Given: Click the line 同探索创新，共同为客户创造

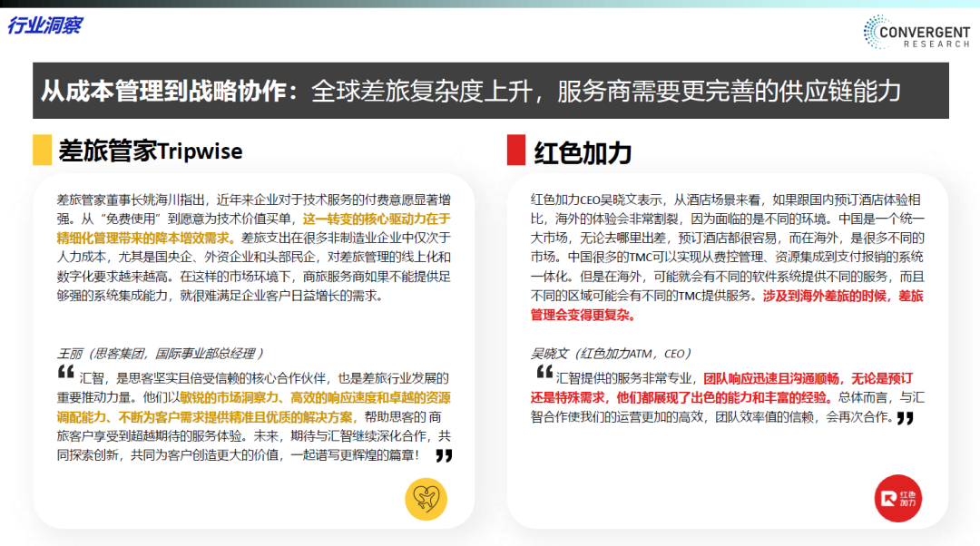Looking at the screenshot, I should 238,455.
